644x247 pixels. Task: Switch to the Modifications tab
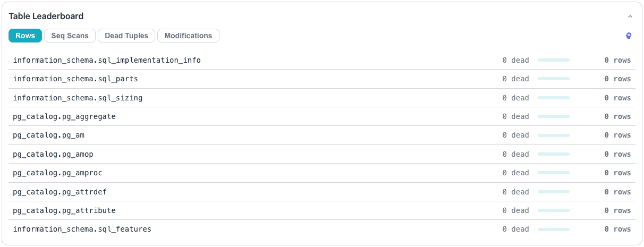pos(188,36)
